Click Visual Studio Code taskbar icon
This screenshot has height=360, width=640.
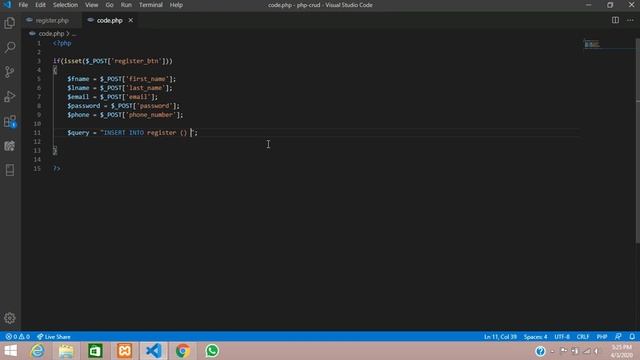[x=154, y=351]
